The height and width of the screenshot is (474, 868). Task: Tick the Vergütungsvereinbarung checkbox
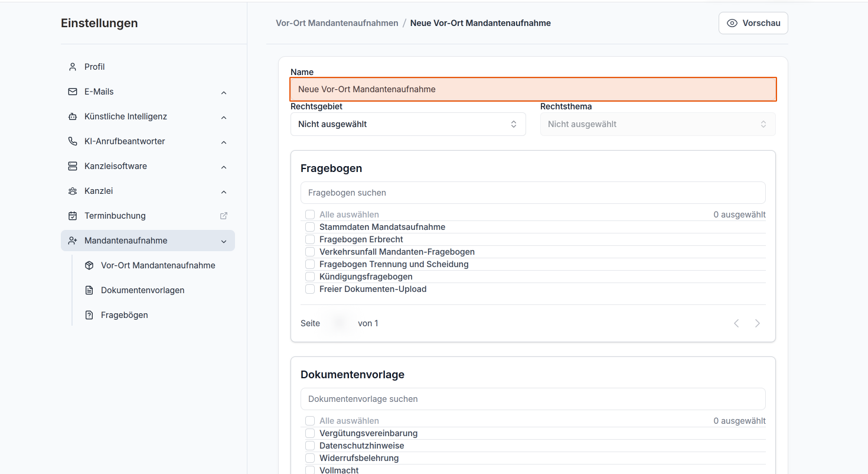(x=310, y=433)
